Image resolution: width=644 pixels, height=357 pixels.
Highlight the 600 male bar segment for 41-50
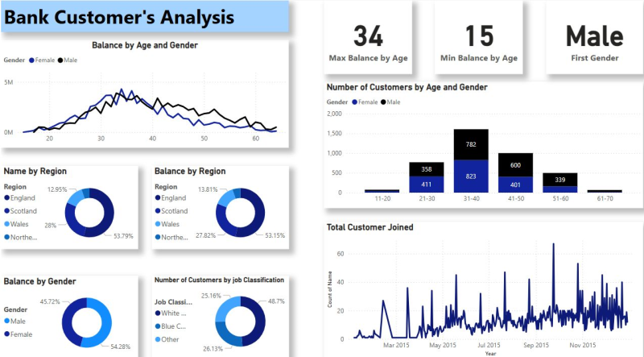pos(515,164)
